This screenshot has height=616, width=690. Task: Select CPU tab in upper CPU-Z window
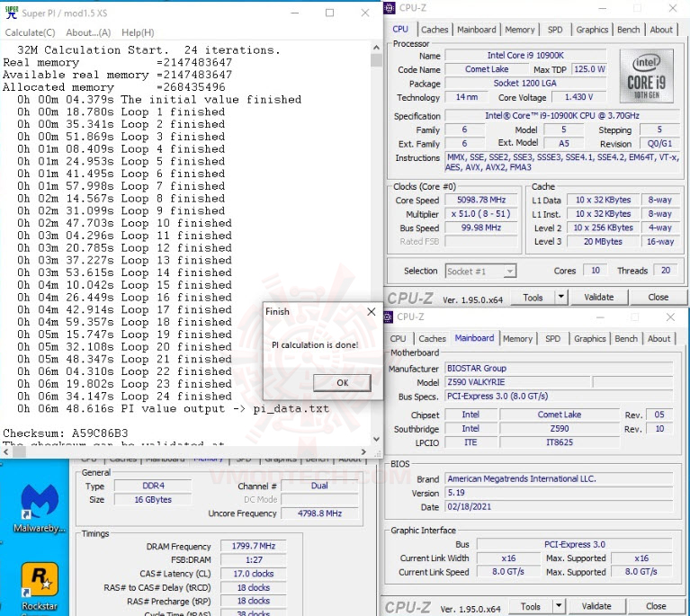[x=400, y=30]
